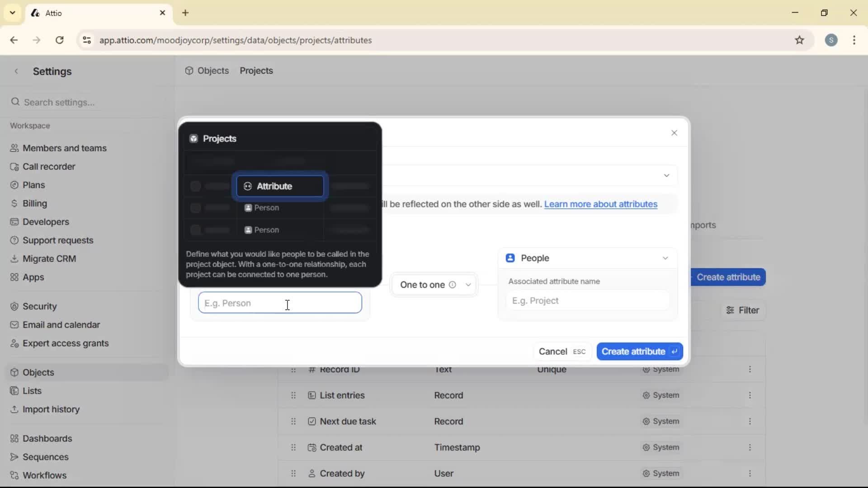Open the overflow menu on Record ID row

750,369
